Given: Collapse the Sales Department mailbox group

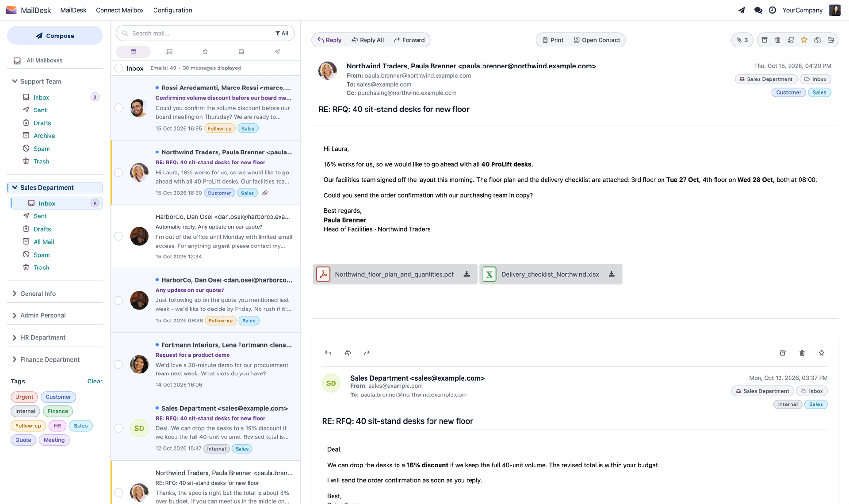Looking at the screenshot, I should (15, 187).
